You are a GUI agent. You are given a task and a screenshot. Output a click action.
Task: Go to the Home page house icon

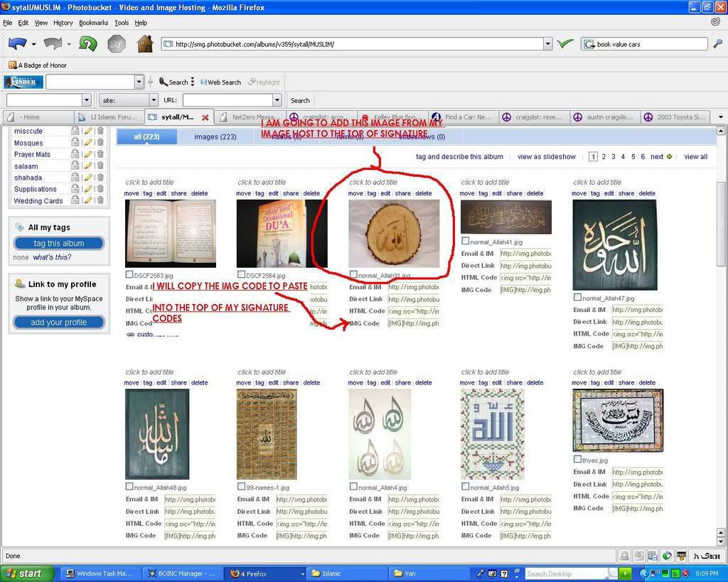145,43
